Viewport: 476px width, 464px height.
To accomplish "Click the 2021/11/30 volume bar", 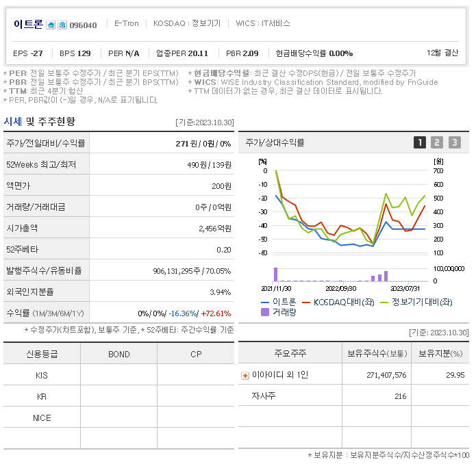I will pos(275,274).
